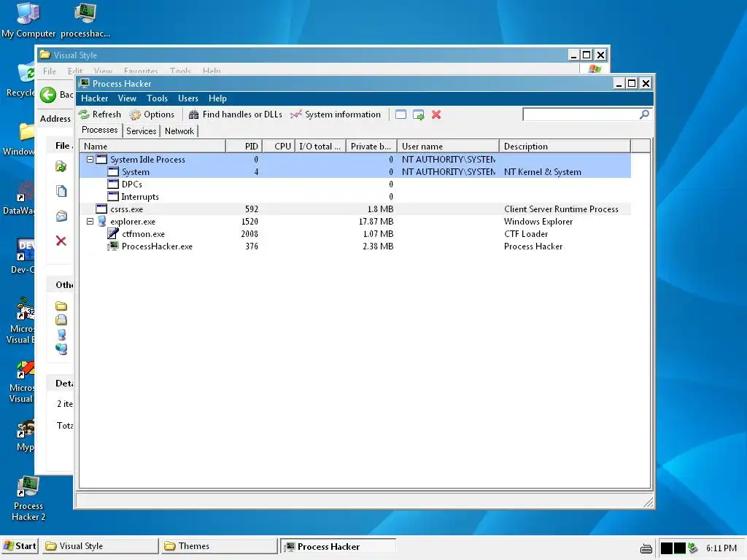Click the Process Hacker taskbar button
747x560 pixels.
(x=338, y=546)
